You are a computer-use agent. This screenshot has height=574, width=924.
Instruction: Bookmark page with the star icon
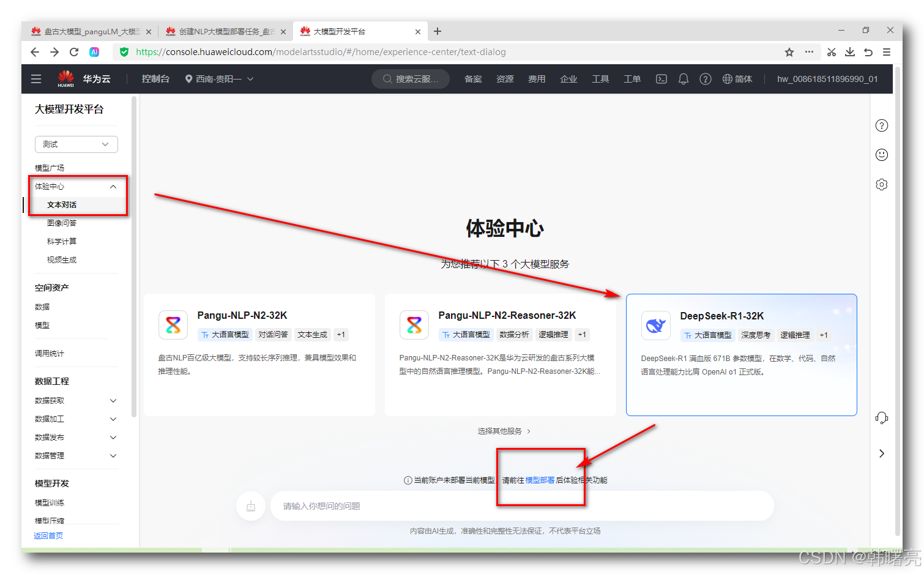(789, 52)
